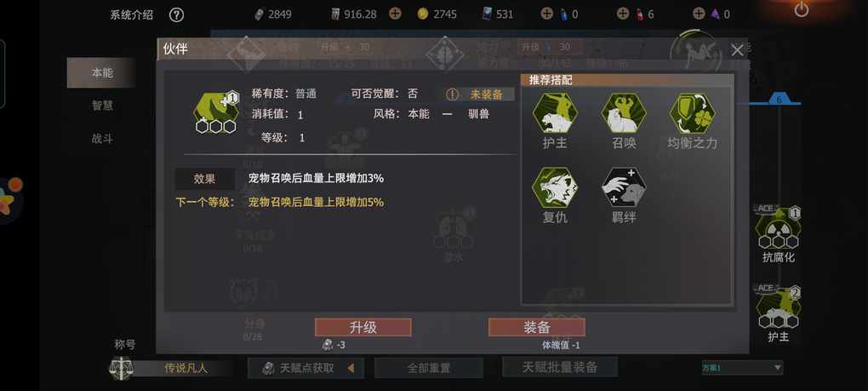Viewport: 868px width, 391px height.
Task: Switch to the 智慧 tab
Action: pyautogui.click(x=102, y=106)
